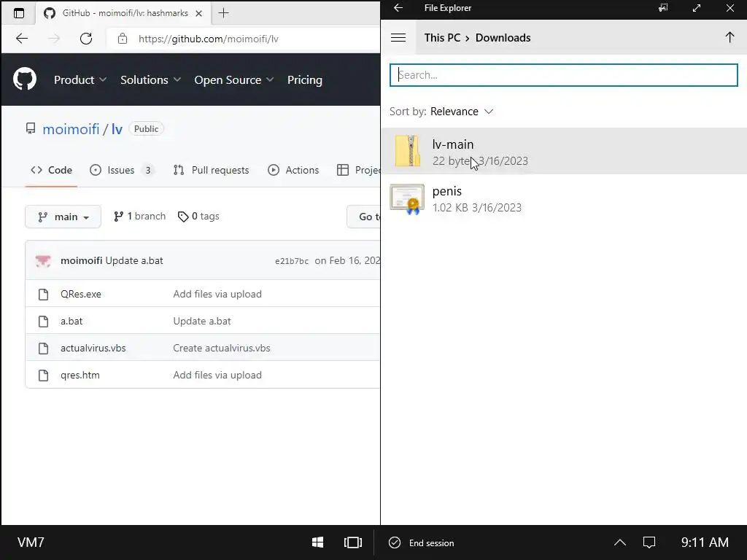This screenshot has height=560, width=747.
Task: Click moimoifi avatar in commit row
Action: pos(43,260)
